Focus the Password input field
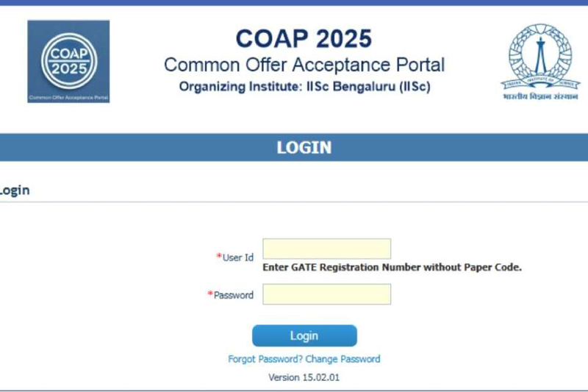Image resolution: width=588 pixels, height=392 pixels. (x=326, y=294)
